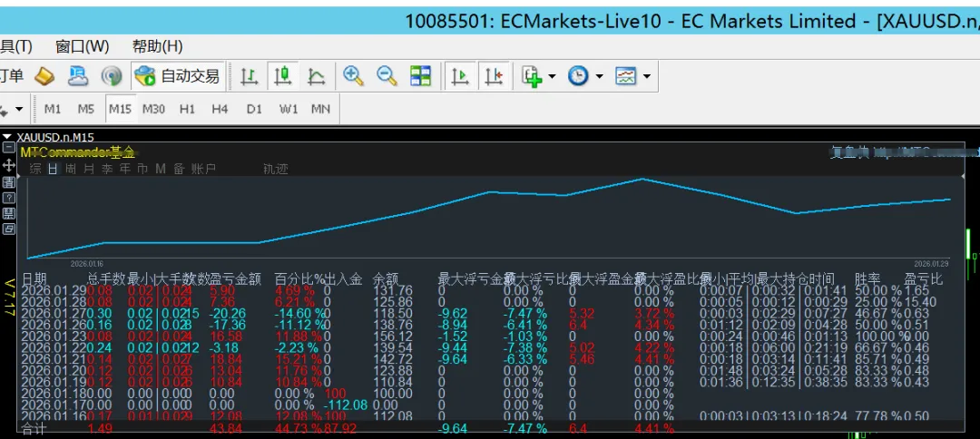The width and height of the screenshot is (980, 439).
Task: Click the 盈亏比 column header
Action: pos(923,279)
